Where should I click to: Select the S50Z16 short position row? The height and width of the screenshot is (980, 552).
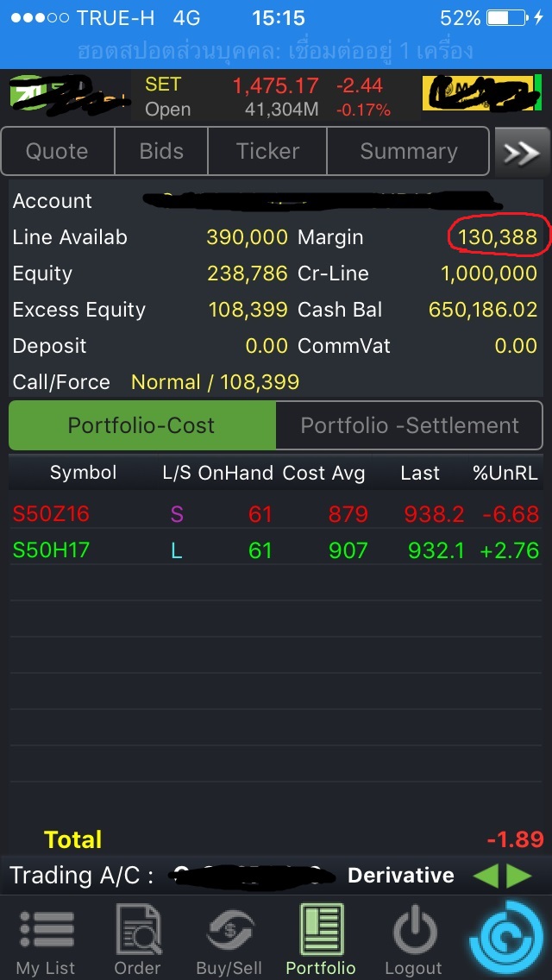click(276, 514)
